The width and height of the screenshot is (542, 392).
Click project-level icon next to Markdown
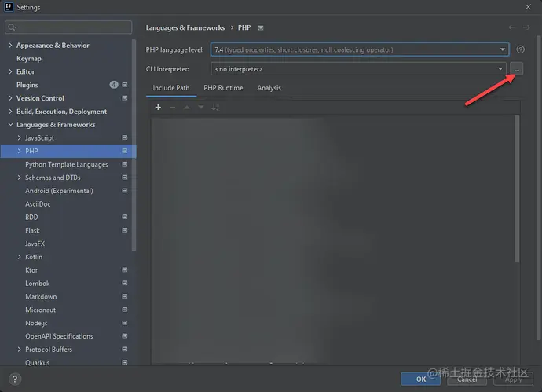click(125, 296)
